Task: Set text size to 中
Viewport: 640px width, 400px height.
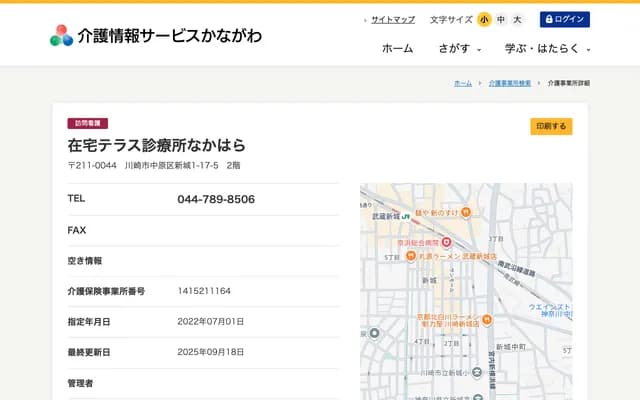Action: point(501,19)
